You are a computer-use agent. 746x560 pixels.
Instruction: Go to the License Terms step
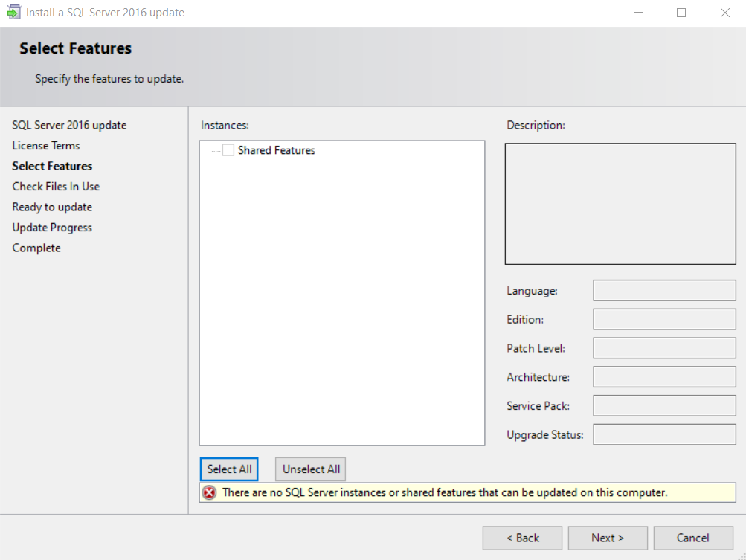click(x=46, y=146)
